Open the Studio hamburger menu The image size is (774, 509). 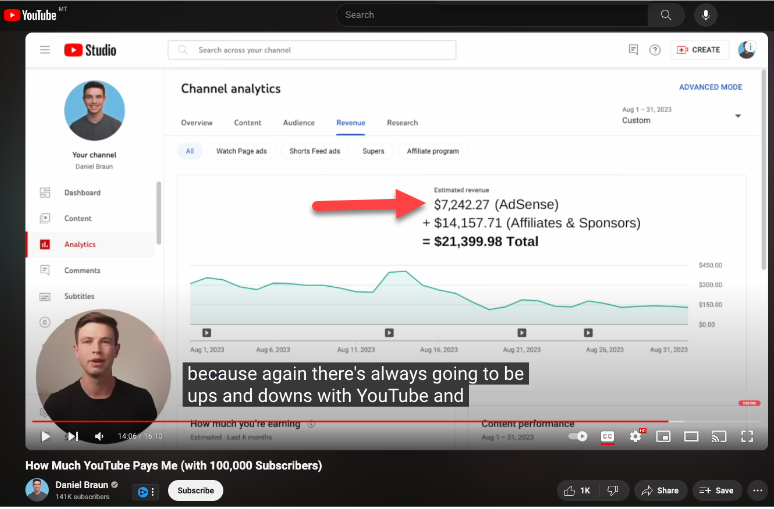(x=45, y=50)
